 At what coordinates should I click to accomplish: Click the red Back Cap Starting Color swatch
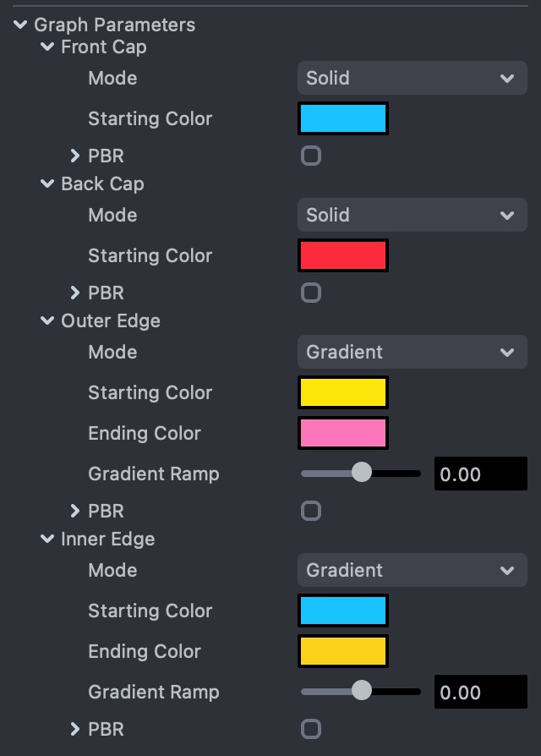(x=343, y=255)
